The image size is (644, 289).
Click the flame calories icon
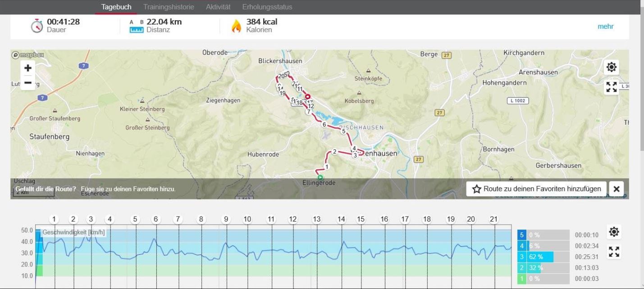tap(236, 26)
